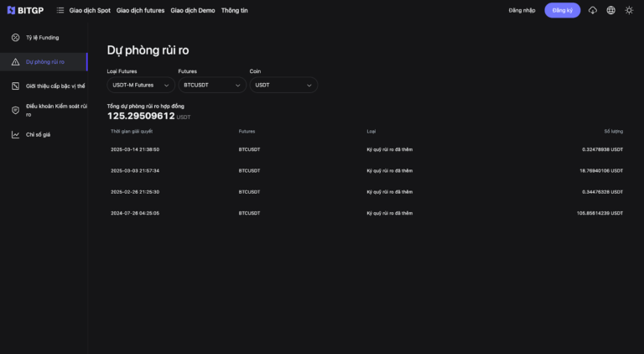
Task: Open the Thông tin menu
Action: click(234, 10)
